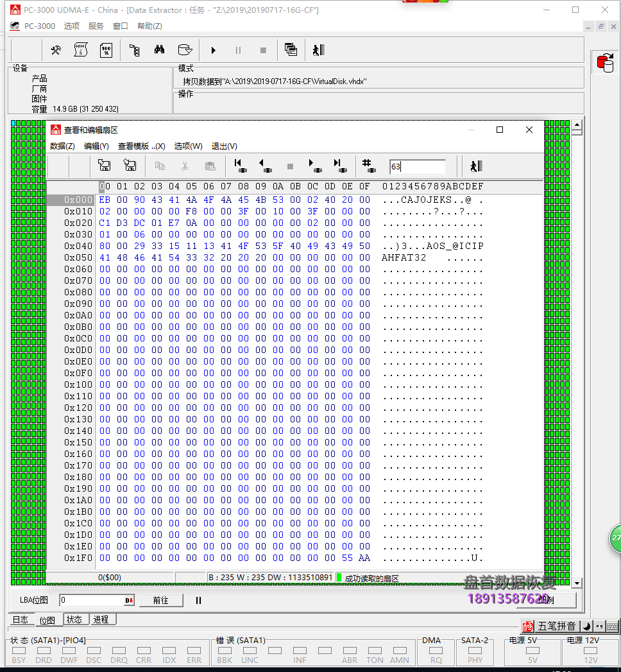Switch to the 位图 tab

(x=47, y=620)
